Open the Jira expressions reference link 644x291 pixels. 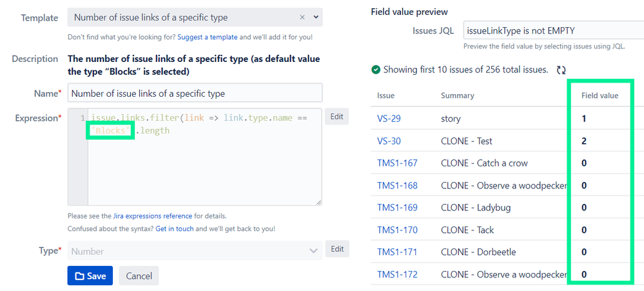coord(151,216)
